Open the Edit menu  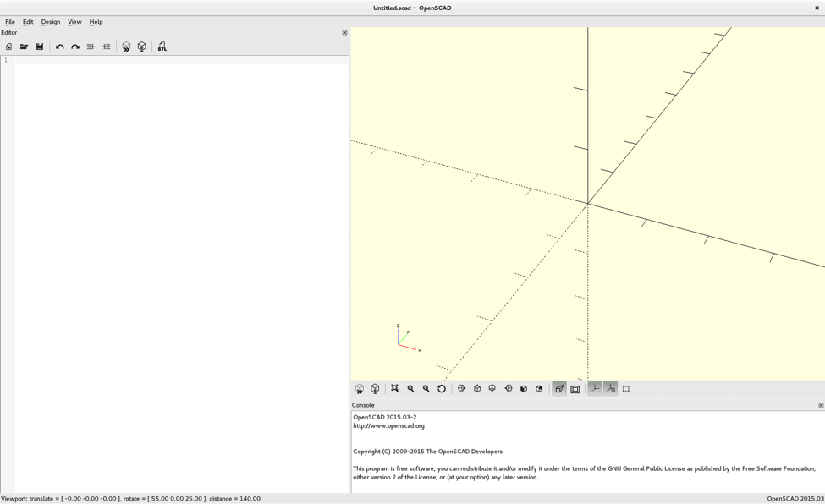[28, 22]
